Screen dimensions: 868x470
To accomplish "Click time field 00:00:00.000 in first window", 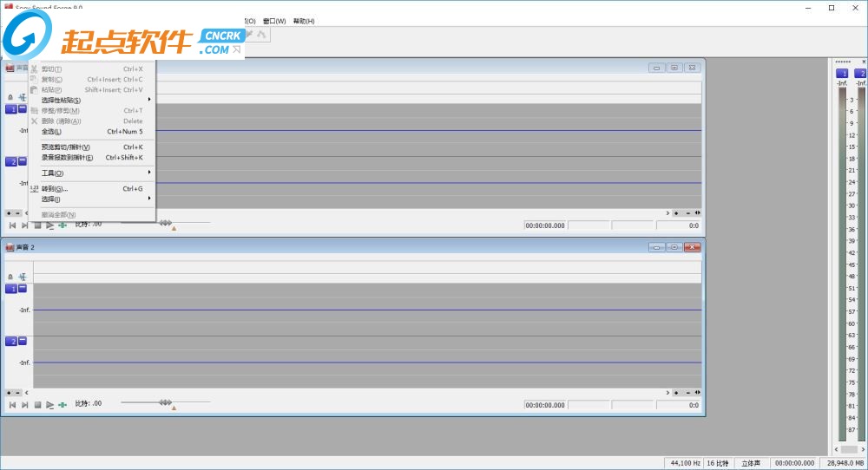I will (545, 225).
